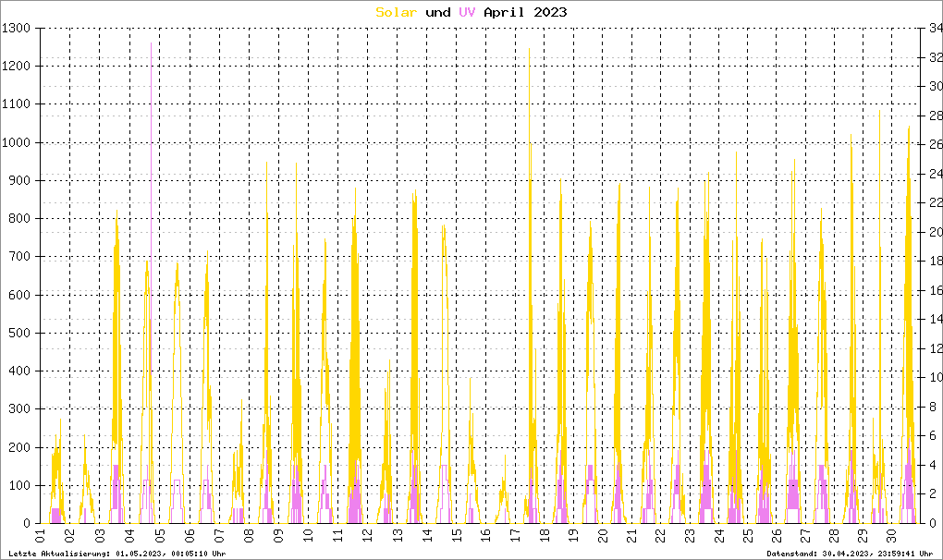Click the tall gray spike near day 04
The image size is (943, 560).
pyautogui.click(x=152, y=46)
